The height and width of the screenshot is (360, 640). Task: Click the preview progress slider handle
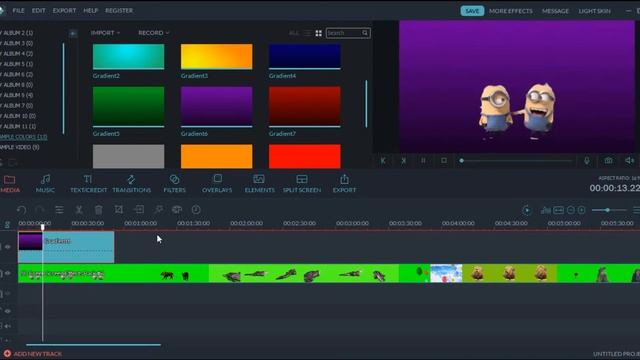pos(461,161)
